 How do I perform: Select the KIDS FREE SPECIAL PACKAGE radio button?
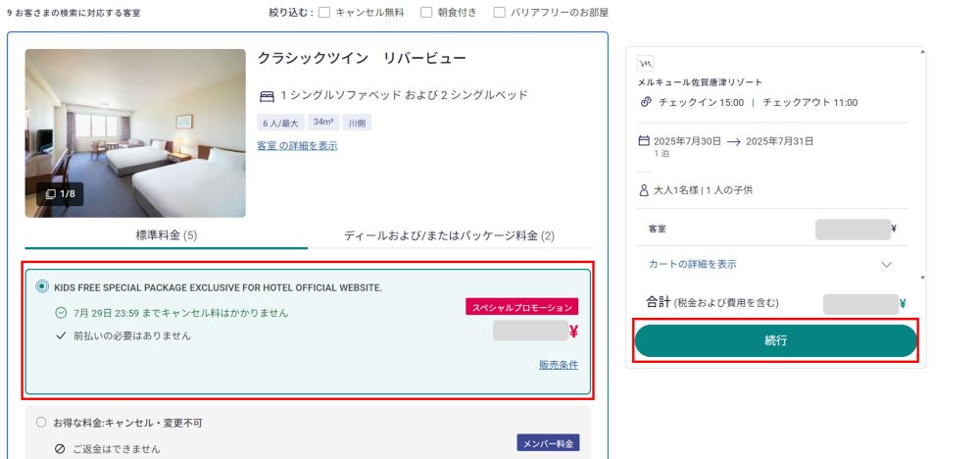coord(42,287)
